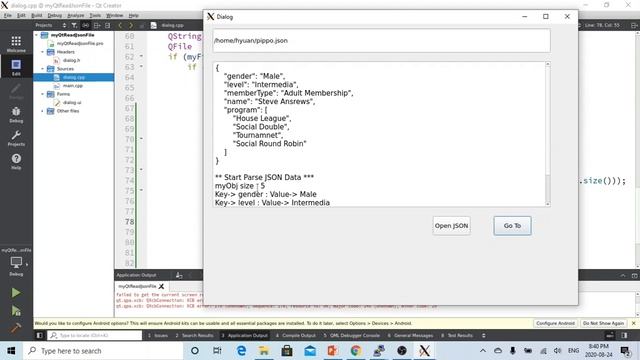Open the Analyze menu
Screen dimensions: 640x360
[76, 16]
